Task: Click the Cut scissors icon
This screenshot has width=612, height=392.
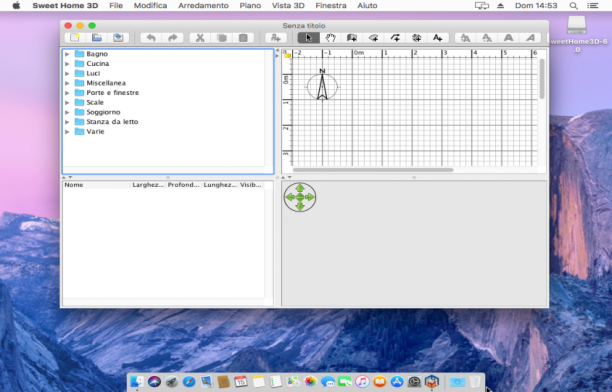Action: click(200, 38)
